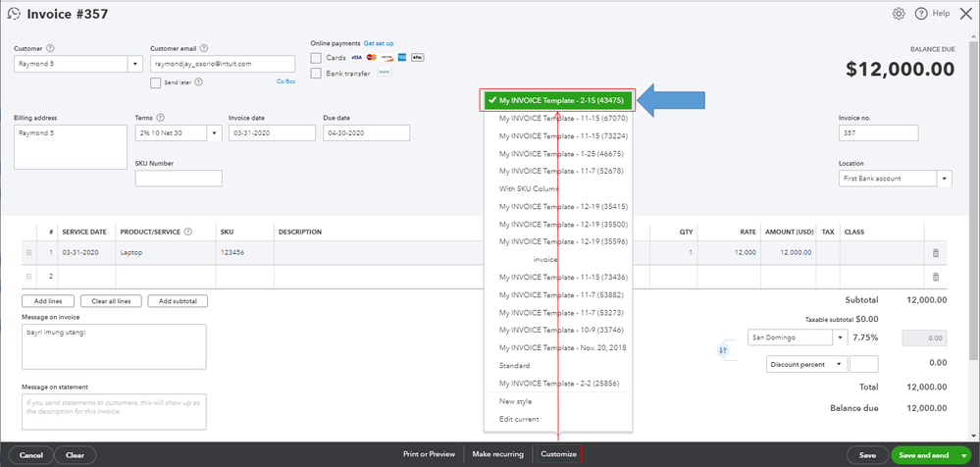Viewport: 980px width, 467px height.
Task: Click the Terms help icon
Action: pos(161,118)
